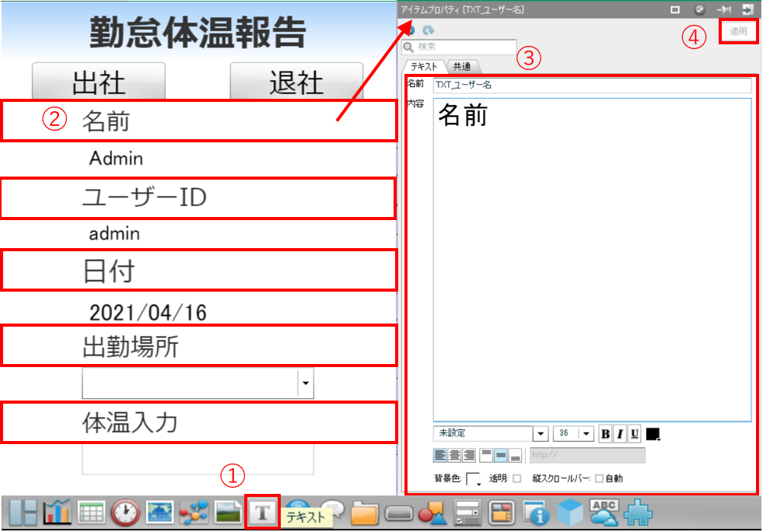
Task: Expand the 出勤場所 combo box dropdown
Action: click(306, 383)
